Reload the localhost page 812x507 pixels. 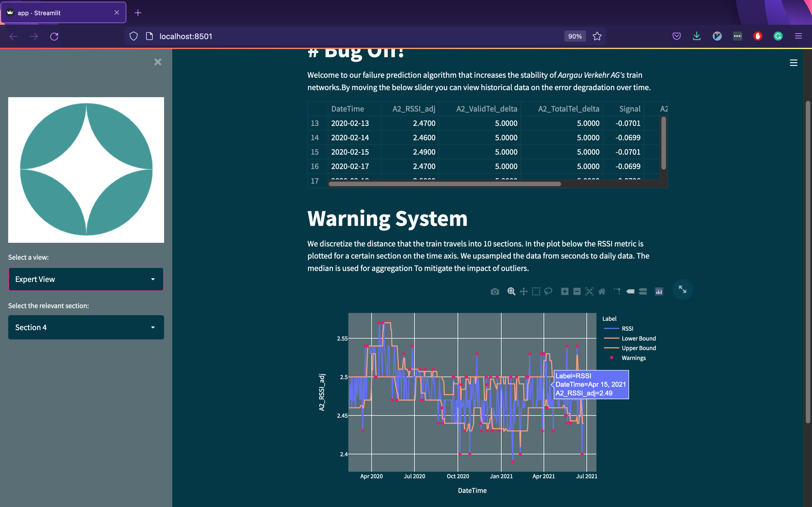pos(54,36)
